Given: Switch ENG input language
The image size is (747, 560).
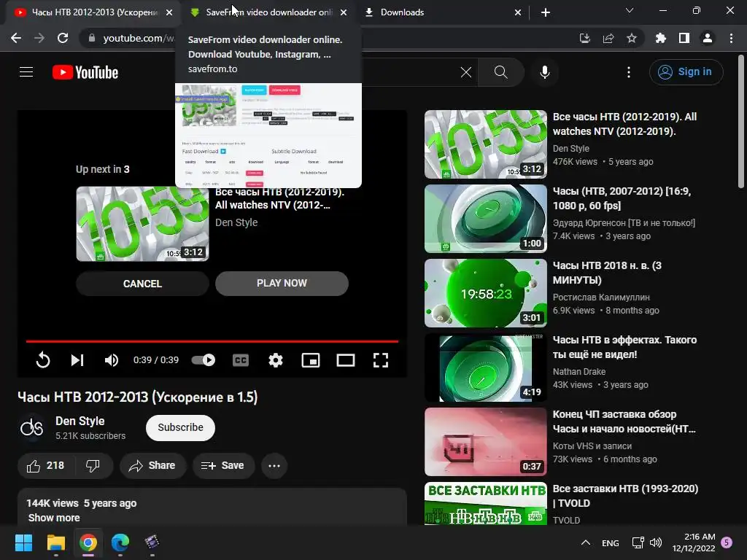Looking at the screenshot, I should pos(611,542).
